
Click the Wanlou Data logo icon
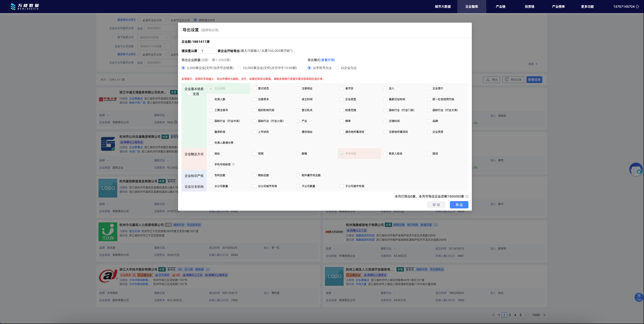click(x=13, y=7)
